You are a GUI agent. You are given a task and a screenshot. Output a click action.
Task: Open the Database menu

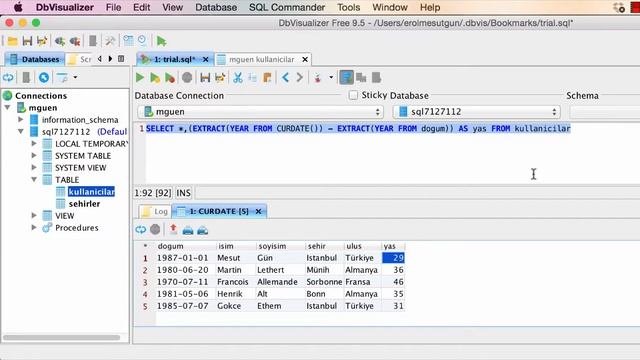(216, 7)
